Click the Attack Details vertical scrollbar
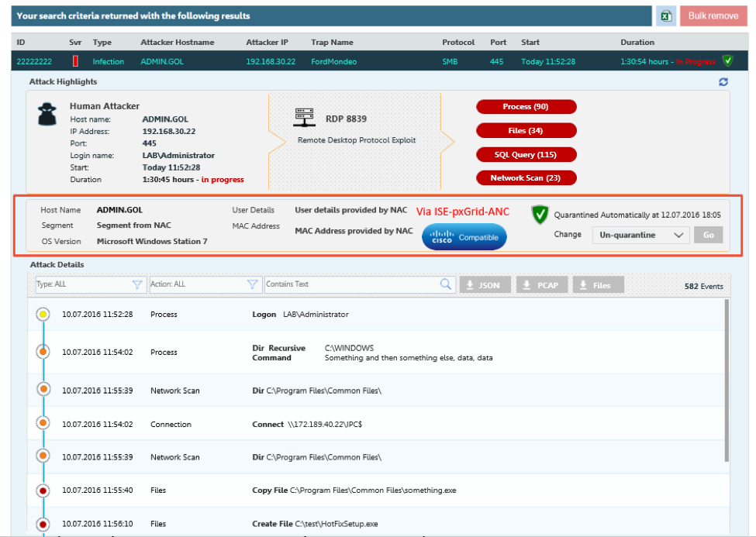The height and width of the screenshot is (537, 756). click(x=727, y=380)
